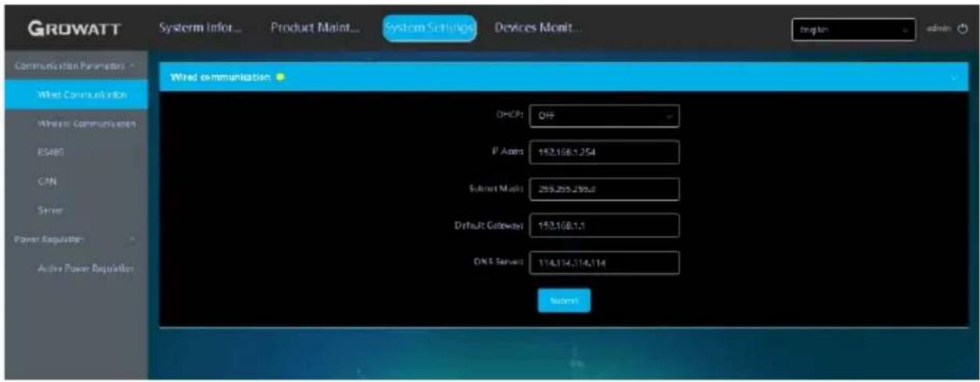Click the Default Gateway input field
Image resolution: width=980 pixels, height=382 pixels.
point(605,226)
